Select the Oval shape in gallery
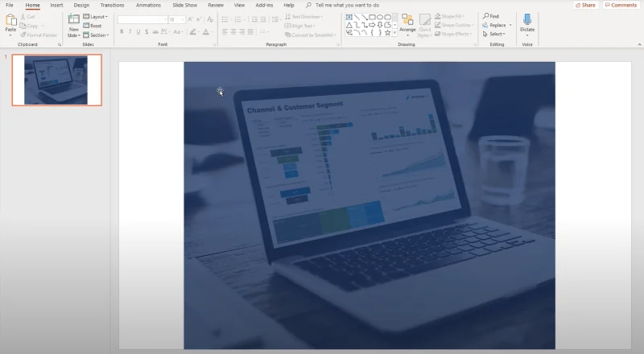 [x=380, y=17]
